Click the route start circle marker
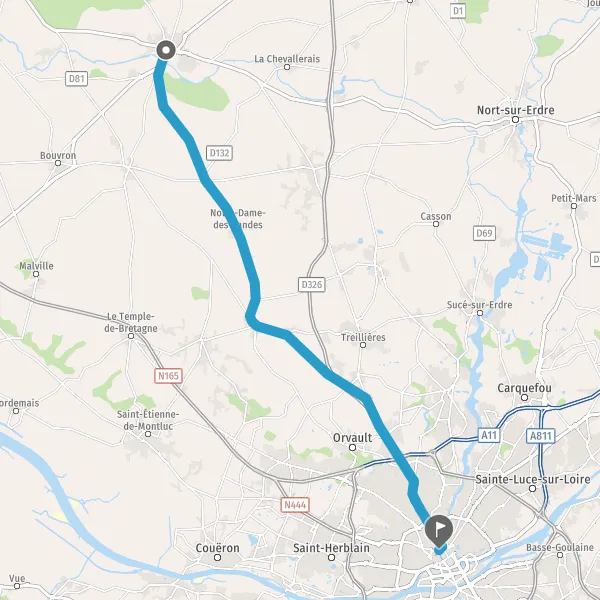The height and width of the screenshot is (600, 600). coord(166,50)
